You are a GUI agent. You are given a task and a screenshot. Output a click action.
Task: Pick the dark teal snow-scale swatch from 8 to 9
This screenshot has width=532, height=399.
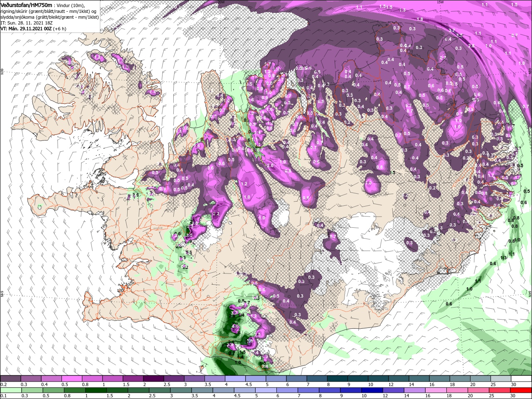coord(337,379)
